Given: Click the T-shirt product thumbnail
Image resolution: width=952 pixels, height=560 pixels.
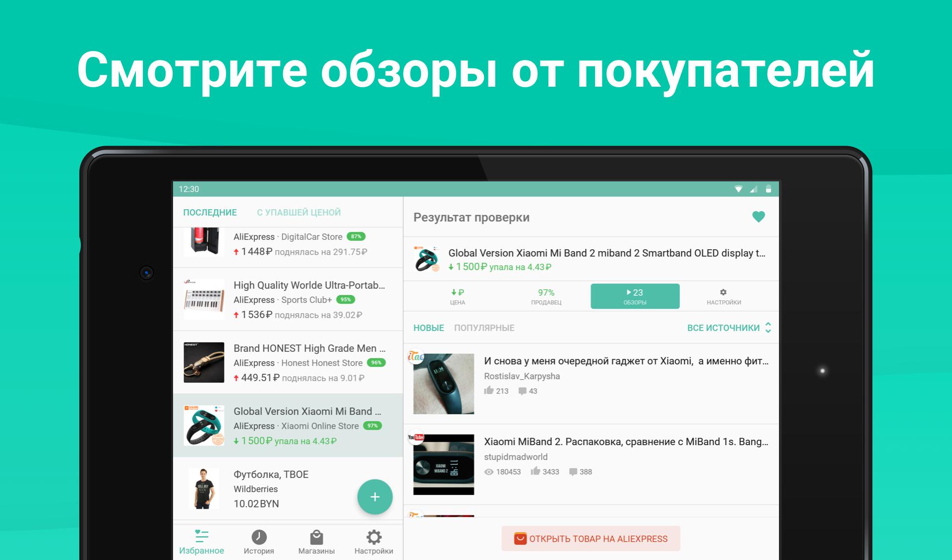Looking at the screenshot, I should 204,489.
